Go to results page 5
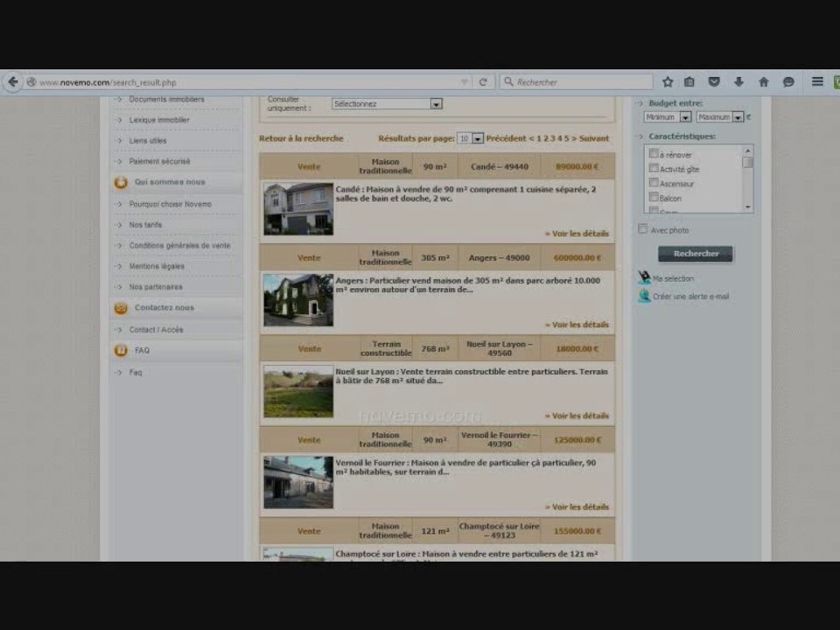The image size is (840, 630). tap(566, 138)
